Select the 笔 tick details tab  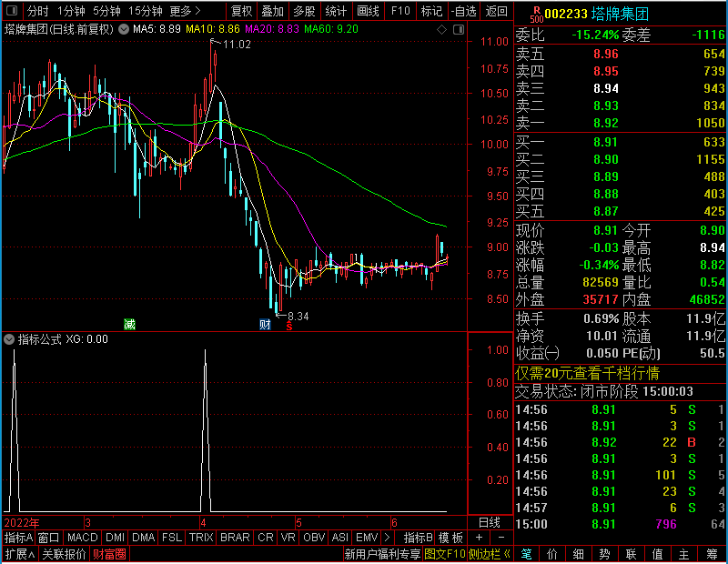[526, 554]
